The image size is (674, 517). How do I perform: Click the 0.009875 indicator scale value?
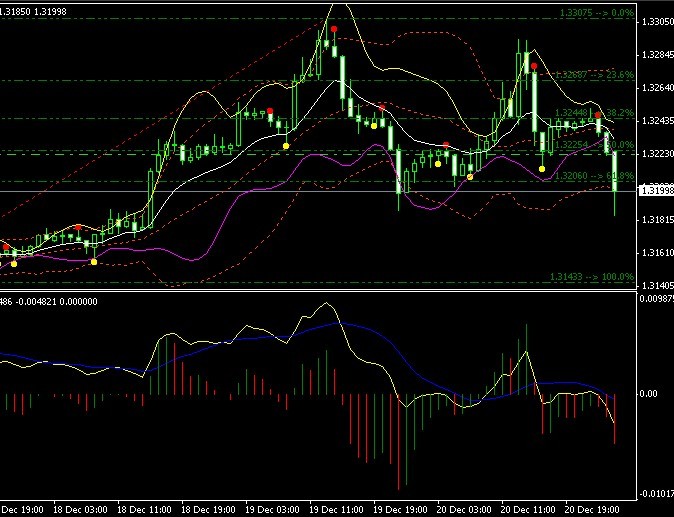(x=656, y=299)
